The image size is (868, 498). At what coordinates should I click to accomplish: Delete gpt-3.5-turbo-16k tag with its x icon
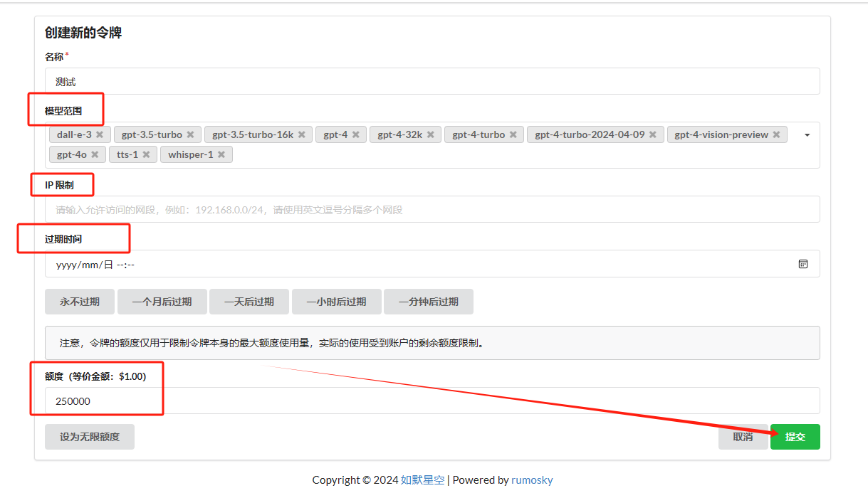[x=301, y=134]
